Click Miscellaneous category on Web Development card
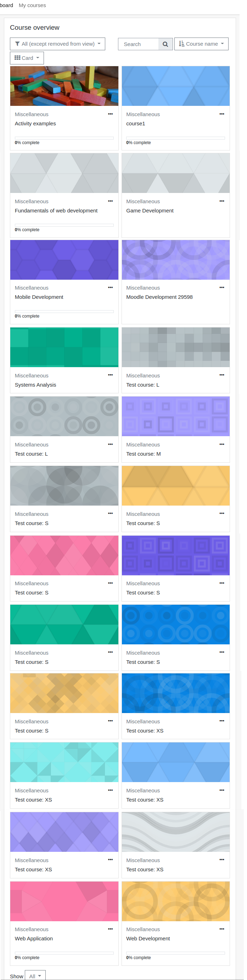Viewport: 247px width, 980px height. [x=143, y=929]
